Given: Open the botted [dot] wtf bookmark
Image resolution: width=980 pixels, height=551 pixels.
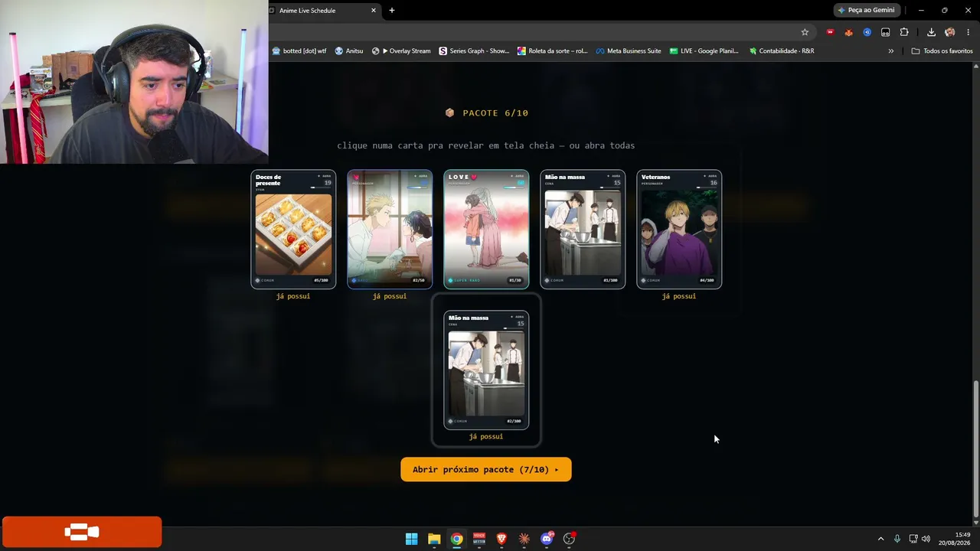Looking at the screenshot, I should (299, 51).
